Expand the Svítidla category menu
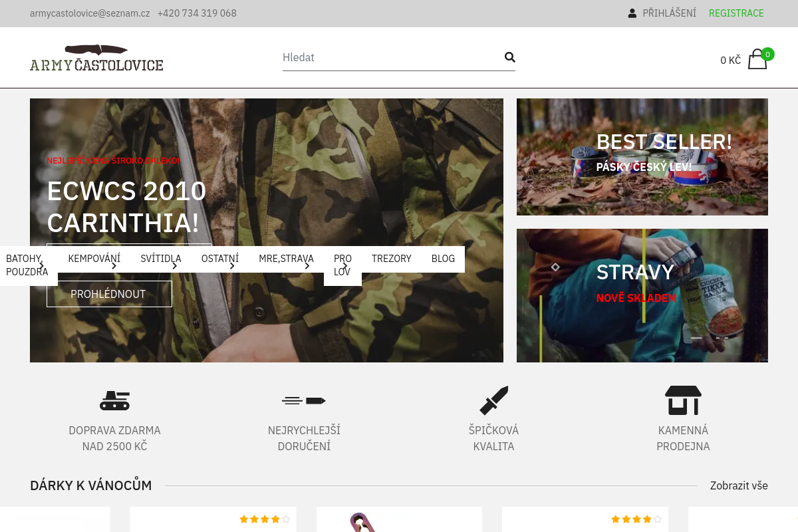Image resolution: width=798 pixels, height=532 pixels. (x=160, y=259)
